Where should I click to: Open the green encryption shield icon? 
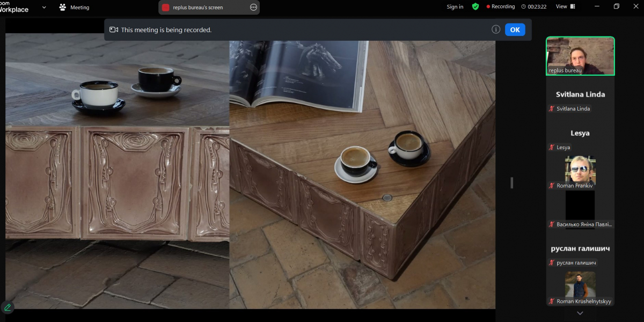pyautogui.click(x=475, y=6)
